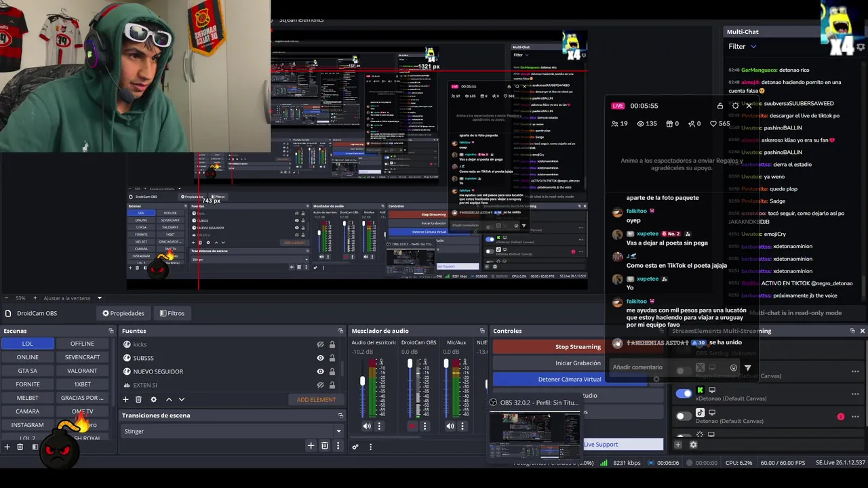Undock the Escenas panel
The height and width of the screenshot is (488, 868).
click(111, 331)
